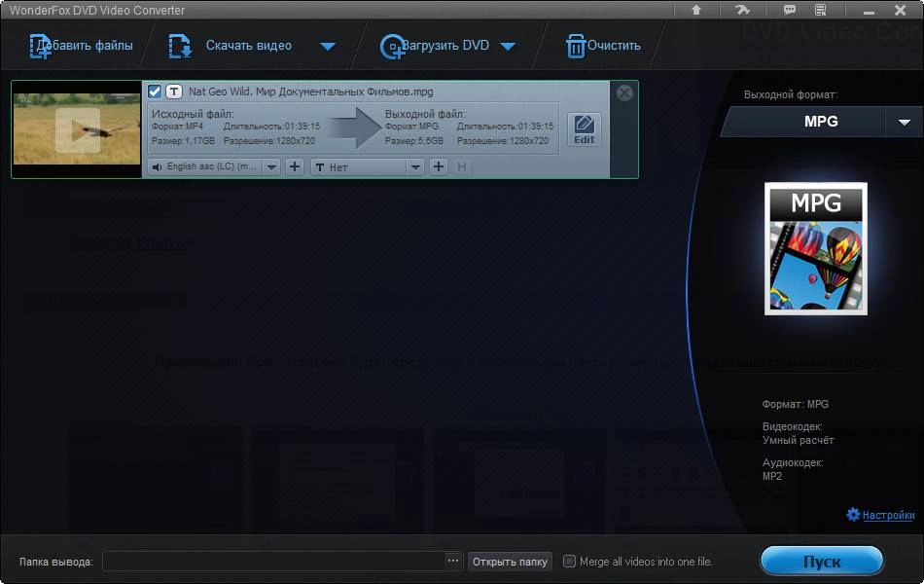The width and height of the screenshot is (924, 584).
Task: Click the registration form icon in title bar
Action: click(820, 10)
